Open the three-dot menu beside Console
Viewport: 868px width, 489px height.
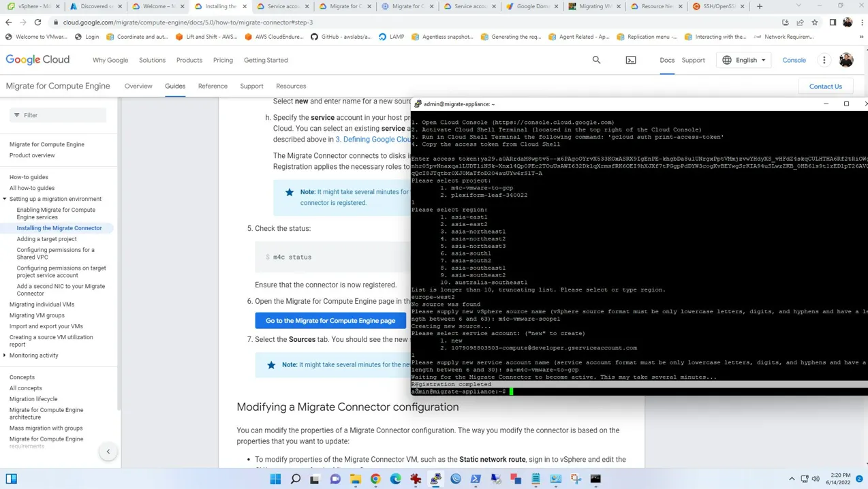824,60
